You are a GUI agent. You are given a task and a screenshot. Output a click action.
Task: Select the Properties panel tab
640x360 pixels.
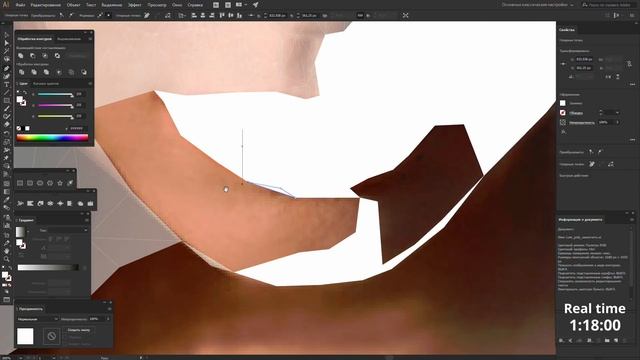(567, 30)
